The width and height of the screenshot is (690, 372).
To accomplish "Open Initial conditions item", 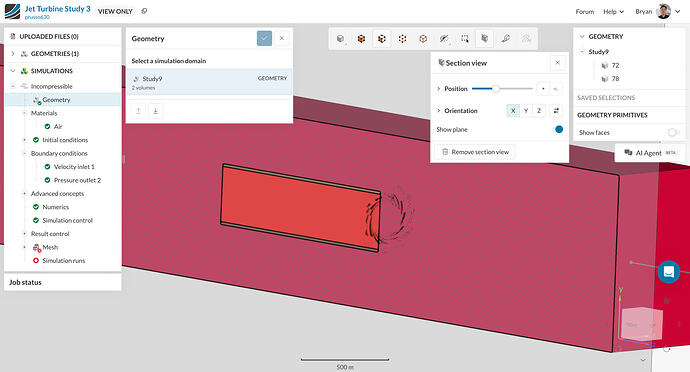I will coord(65,140).
